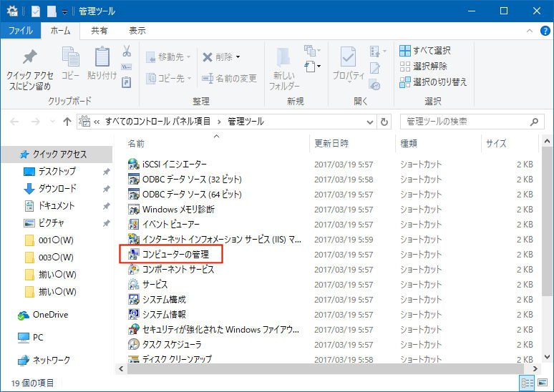Screen dimensions: 554x392
Task: Click the Properties checkmark icon
Action: point(348,57)
